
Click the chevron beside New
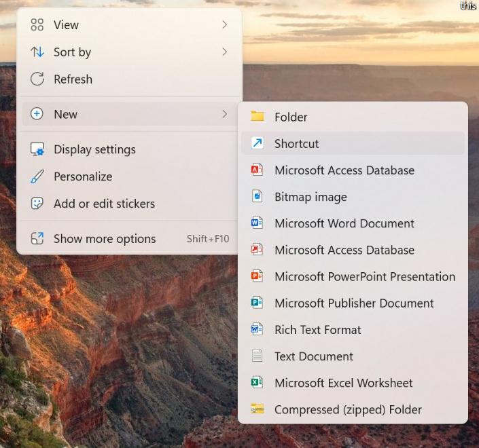pos(224,115)
